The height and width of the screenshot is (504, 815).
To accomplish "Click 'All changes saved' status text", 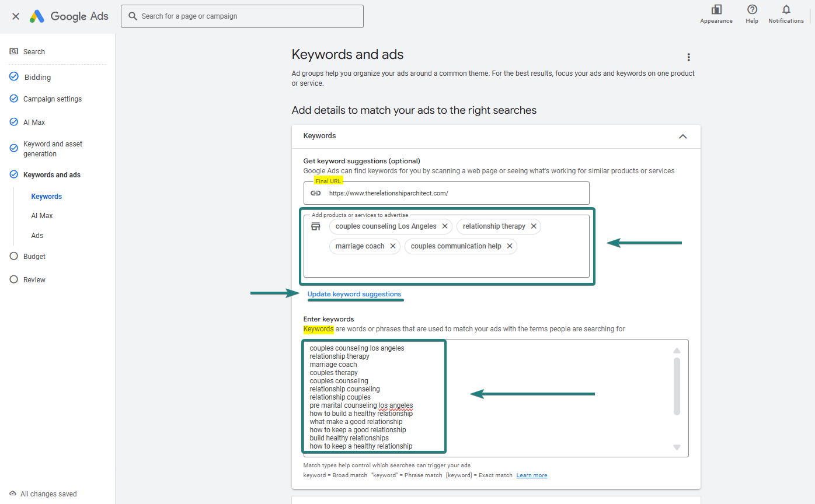I will [x=48, y=494].
